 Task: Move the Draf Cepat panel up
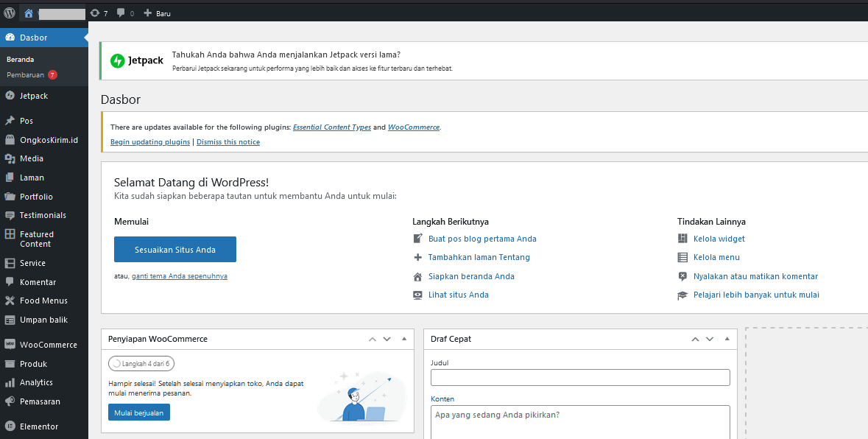tap(695, 339)
